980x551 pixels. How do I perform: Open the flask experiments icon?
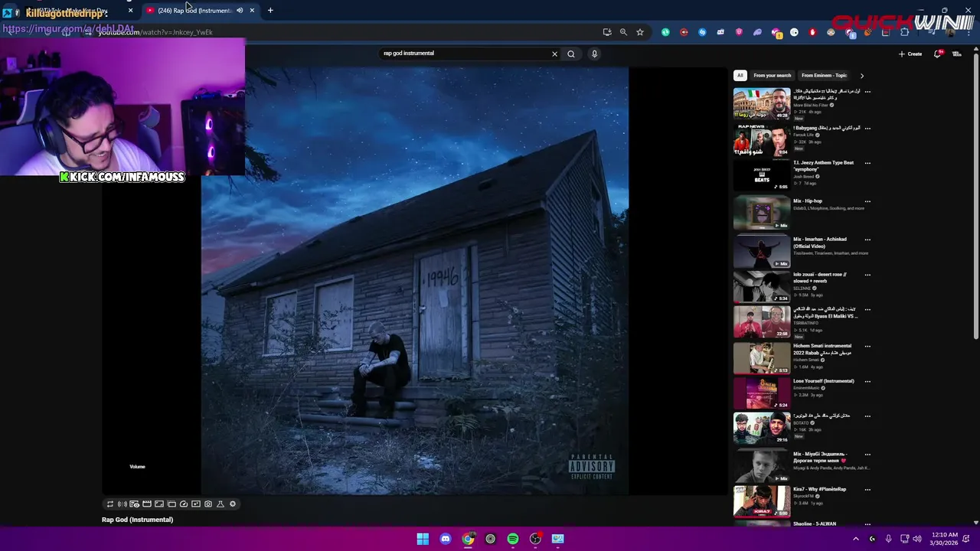[220, 504]
